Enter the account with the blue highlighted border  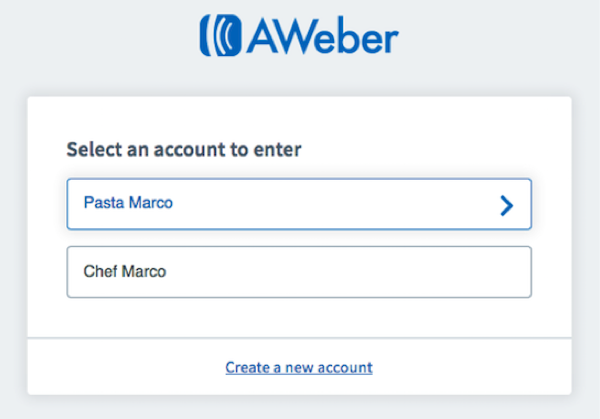pos(299,204)
